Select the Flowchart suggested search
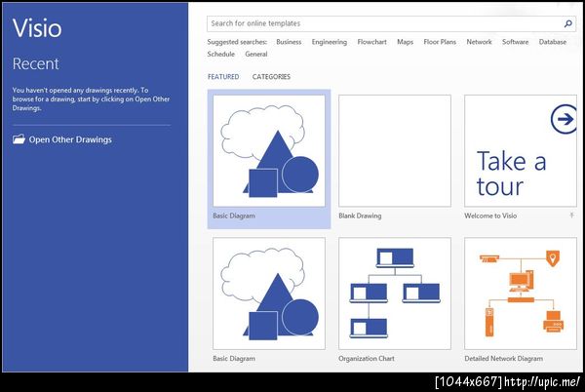 coord(371,42)
